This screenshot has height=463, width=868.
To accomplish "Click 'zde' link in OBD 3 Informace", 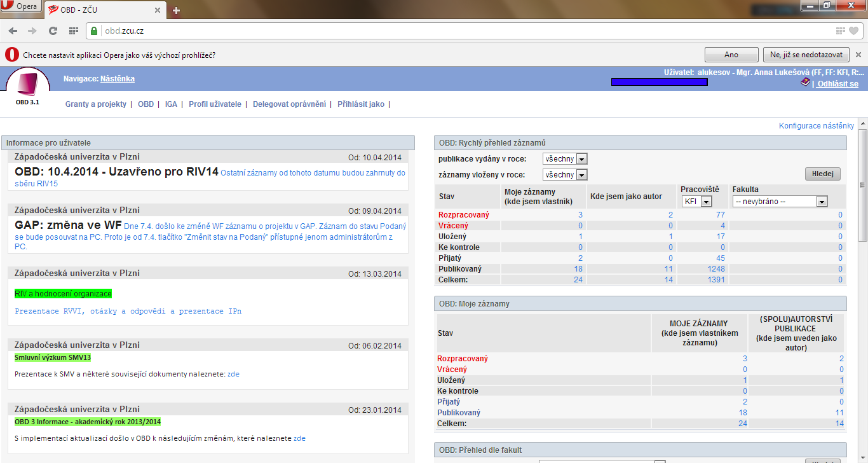I will pos(299,438).
